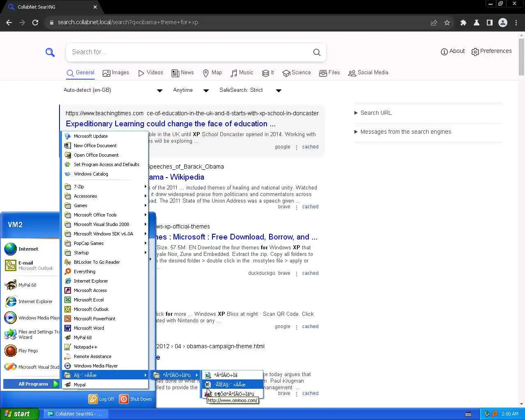Switch to Social Media tab
This screenshot has width=525, height=420.
pyautogui.click(x=368, y=73)
